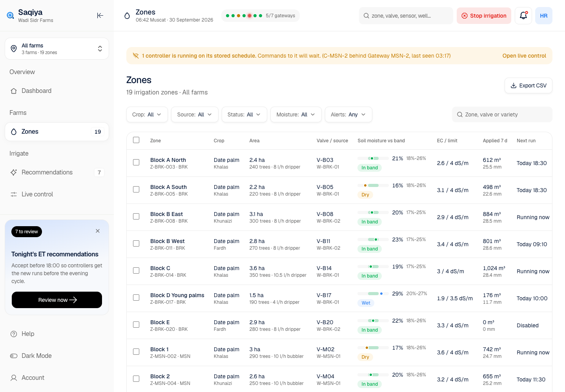Focus the global zone, valve, sensor search

coord(406,16)
